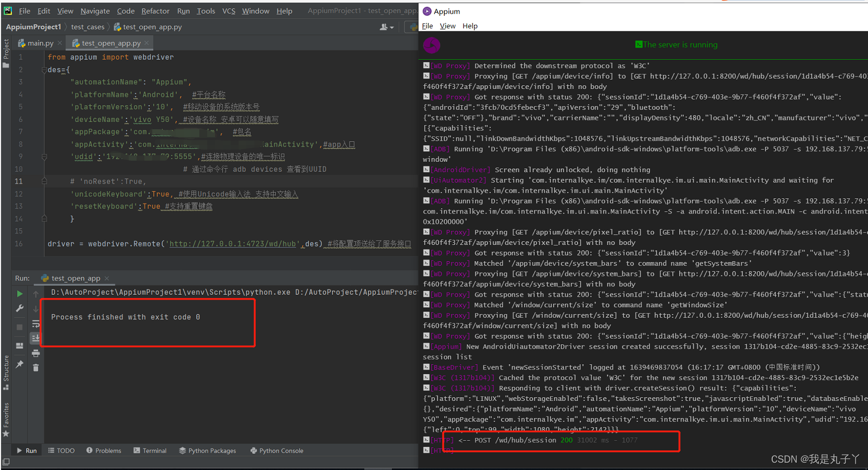Image resolution: width=868 pixels, height=470 pixels.
Task: Open the PyCharm Edit menu
Action: pyautogui.click(x=44, y=11)
